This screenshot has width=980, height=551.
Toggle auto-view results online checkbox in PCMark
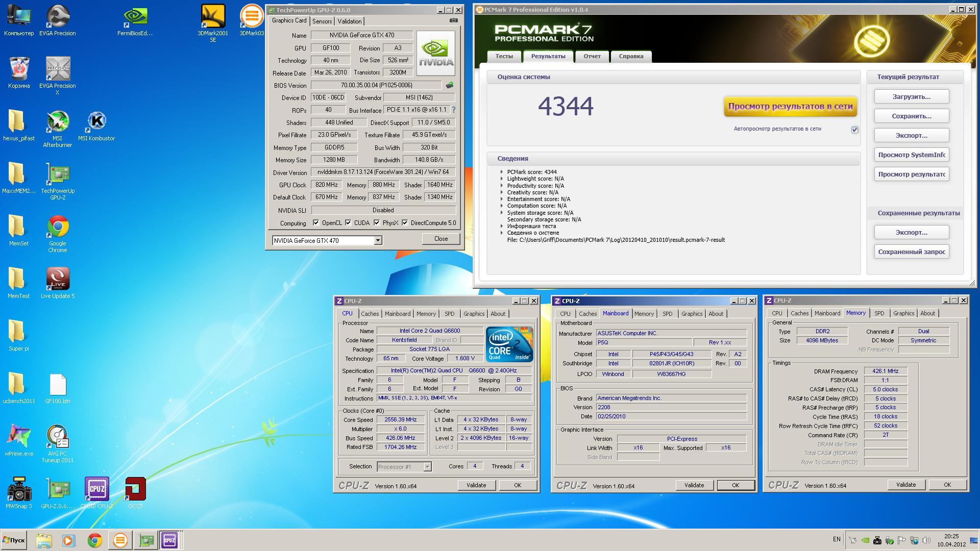coord(854,130)
